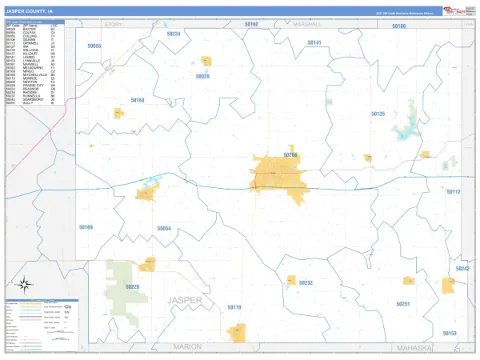The image size is (480, 360).
Task: Click the ZIP code label 50135
Action: (378, 114)
